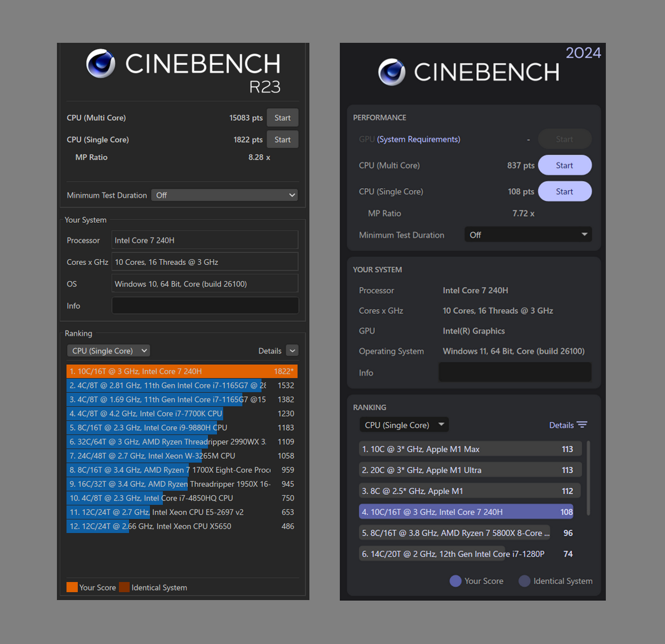Start the R23 CPU Single Core test
665x644 pixels.
(x=282, y=140)
